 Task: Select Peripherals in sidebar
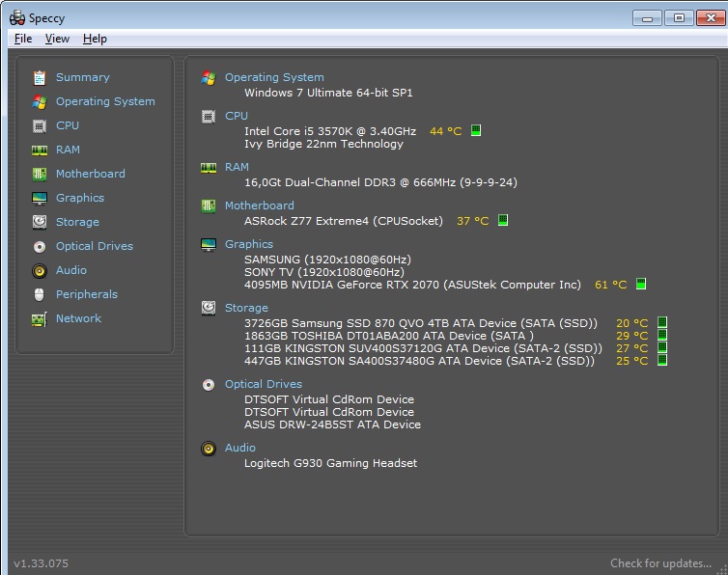[x=87, y=294]
